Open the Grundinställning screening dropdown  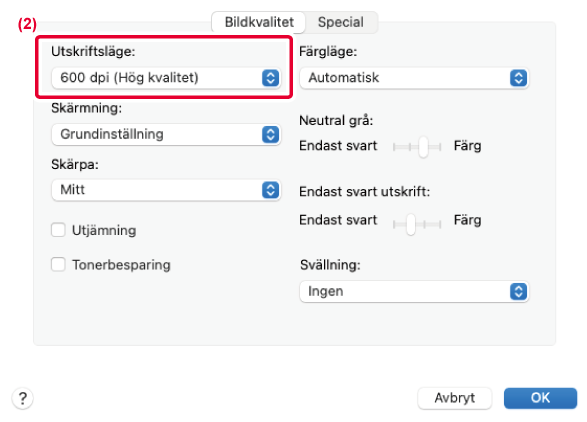coord(166,134)
